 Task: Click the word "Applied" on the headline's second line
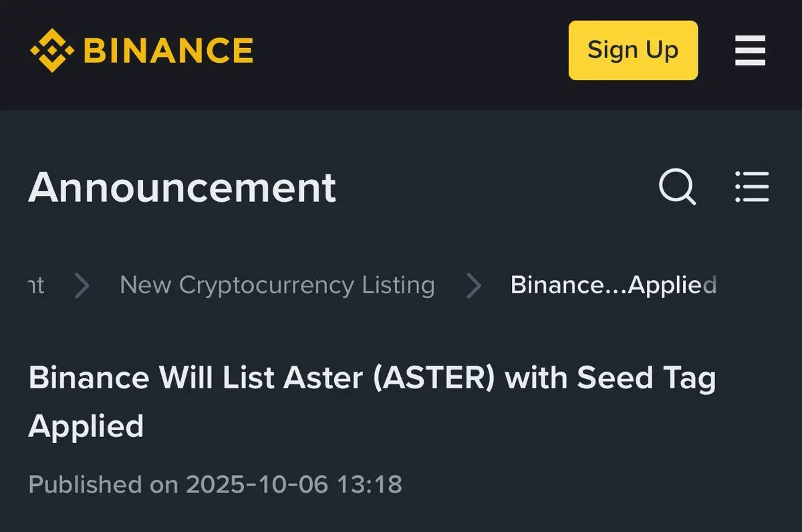point(86,426)
